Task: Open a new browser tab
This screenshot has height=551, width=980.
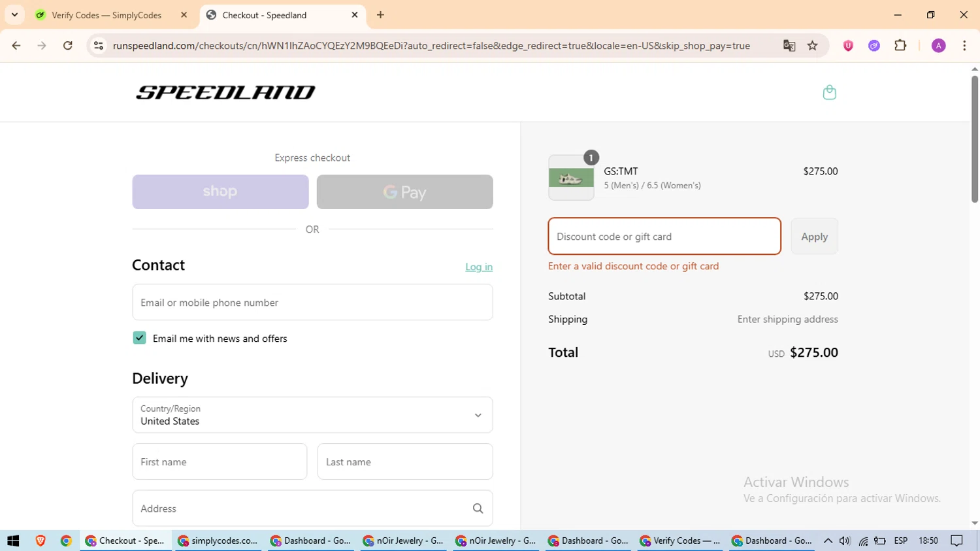Action: pyautogui.click(x=380, y=15)
